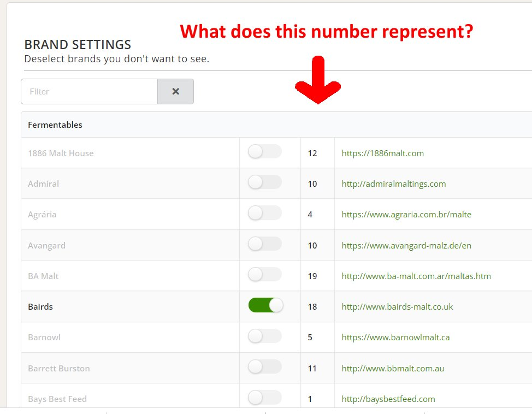Enable the BA Malt brand switch
Viewport: 532px width, 414px height.
click(265, 275)
